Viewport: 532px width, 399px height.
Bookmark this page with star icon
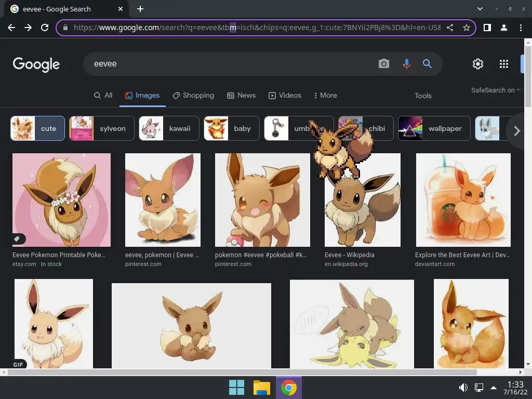(x=467, y=28)
